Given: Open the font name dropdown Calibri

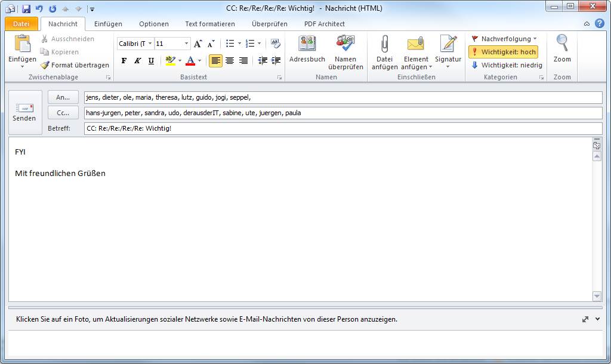Looking at the screenshot, I should pyautogui.click(x=150, y=44).
